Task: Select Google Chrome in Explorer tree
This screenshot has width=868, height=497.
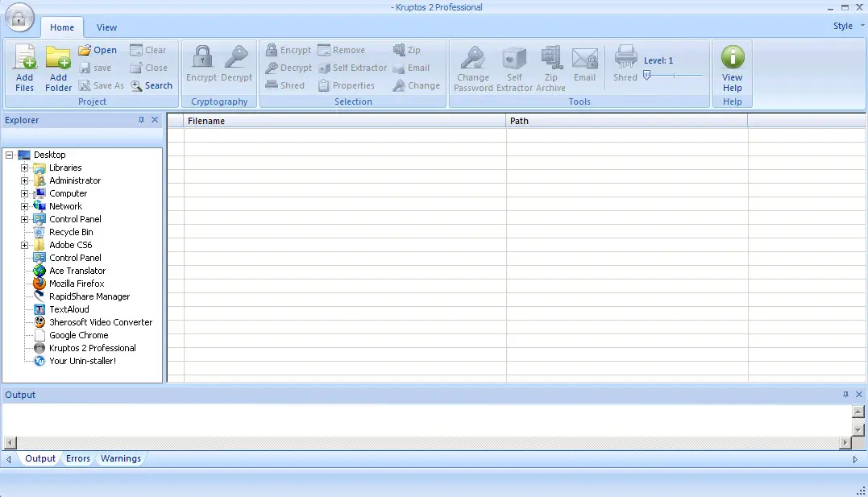Action: point(79,335)
